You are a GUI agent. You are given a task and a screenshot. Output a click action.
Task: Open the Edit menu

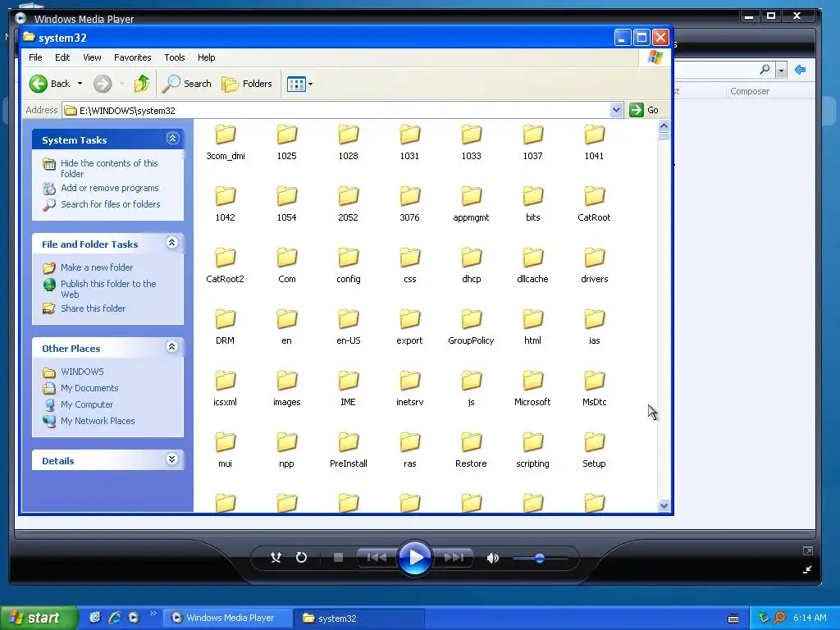pyautogui.click(x=62, y=57)
